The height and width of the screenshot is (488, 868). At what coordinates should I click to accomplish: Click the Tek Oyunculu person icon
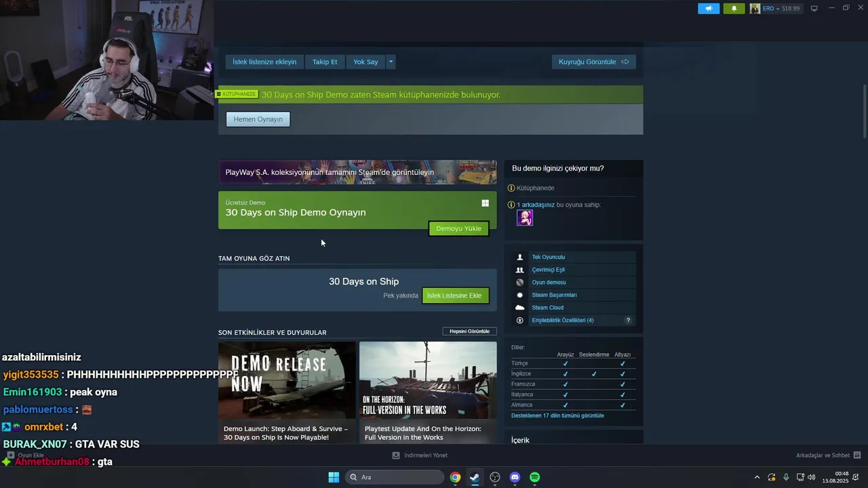520,258
